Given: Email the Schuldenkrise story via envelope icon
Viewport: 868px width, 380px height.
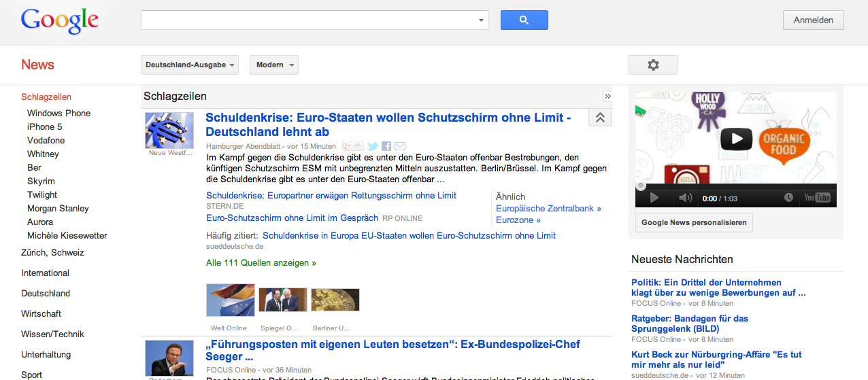Looking at the screenshot, I should click(400, 146).
